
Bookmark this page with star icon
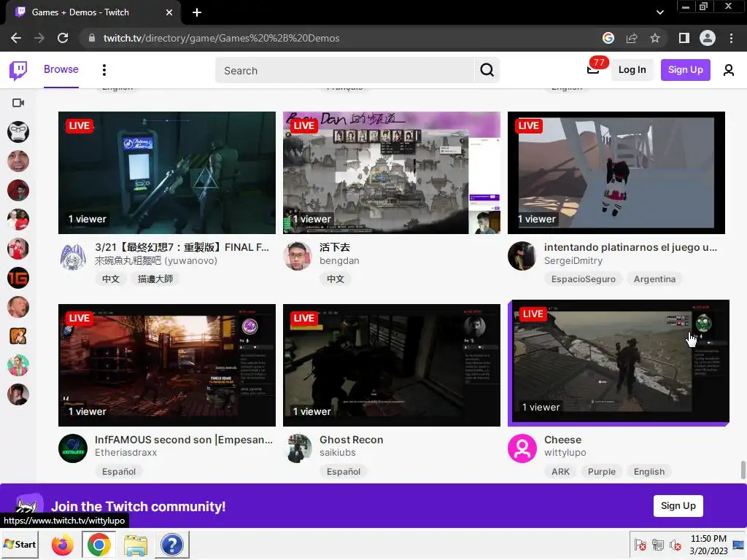(655, 38)
